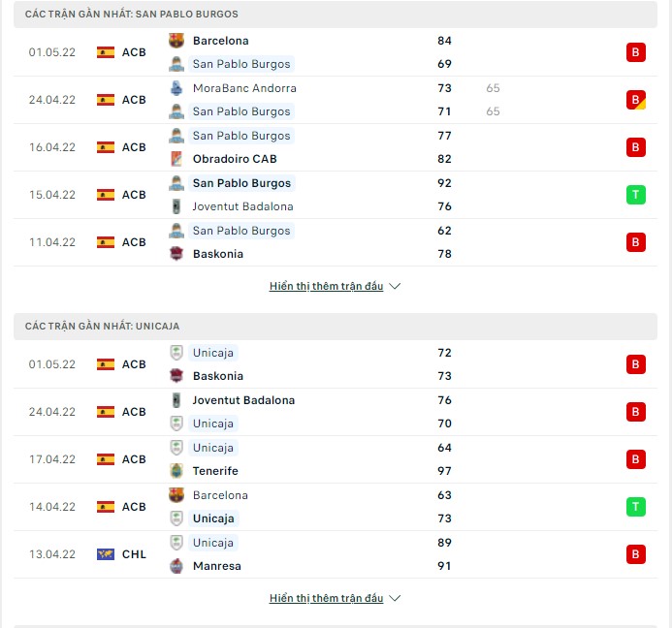Click the Tenerife team logo
This screenshot has width=672, height=628.
[x=176, y=471]
